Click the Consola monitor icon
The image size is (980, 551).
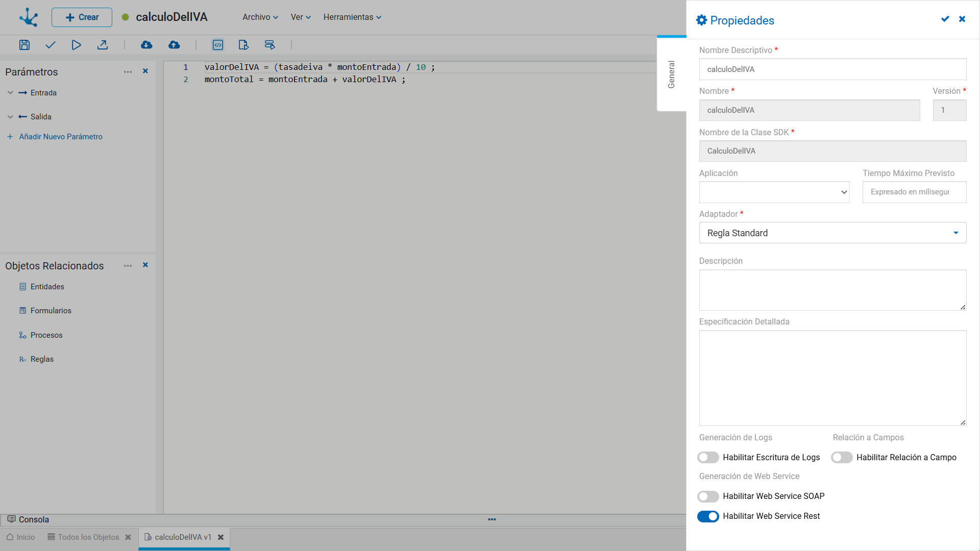click(x=11, y=519)
